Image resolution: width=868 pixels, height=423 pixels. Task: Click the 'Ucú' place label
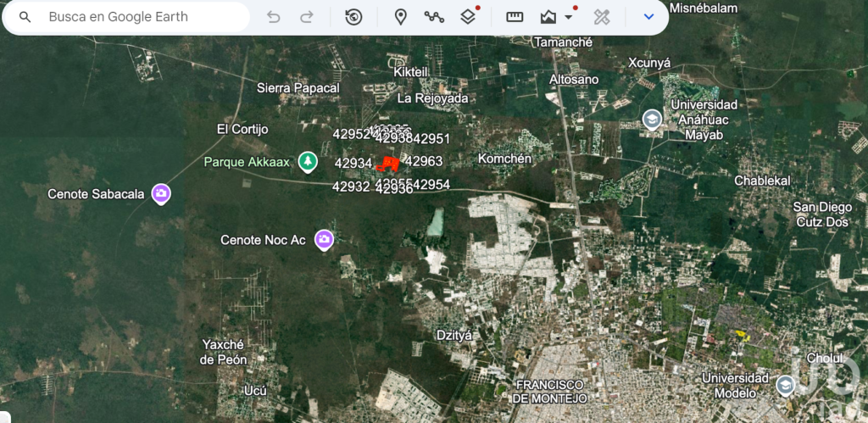coord(255,391)
